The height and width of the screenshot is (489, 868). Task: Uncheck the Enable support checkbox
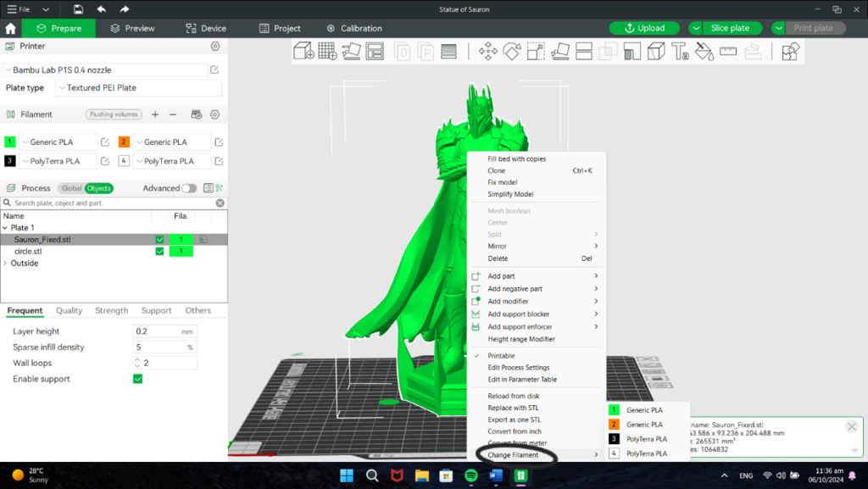[x=137, y=379]
